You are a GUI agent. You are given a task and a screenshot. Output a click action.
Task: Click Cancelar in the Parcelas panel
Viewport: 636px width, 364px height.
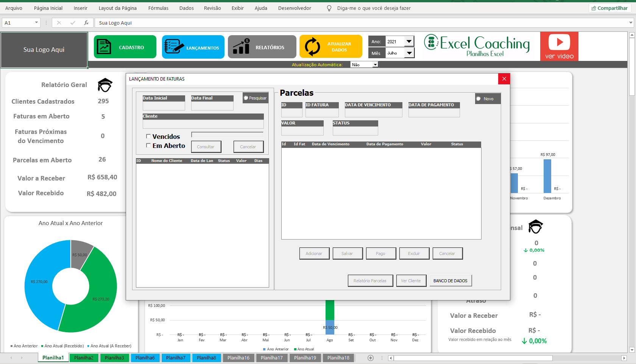447,254
